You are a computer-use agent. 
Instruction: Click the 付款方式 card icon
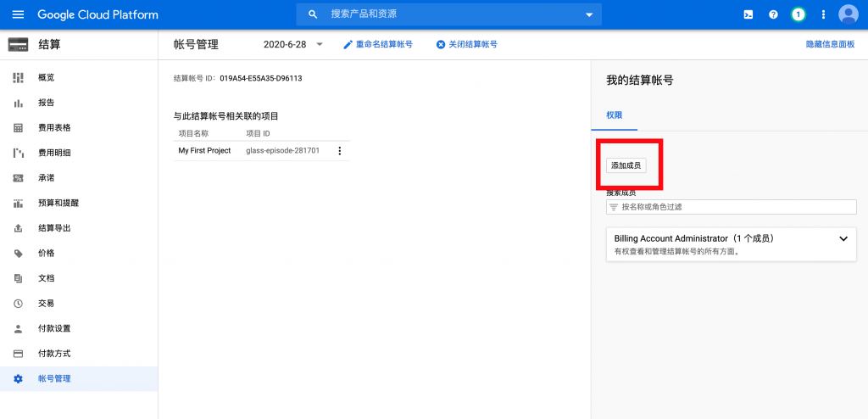[x=19, y=354]
